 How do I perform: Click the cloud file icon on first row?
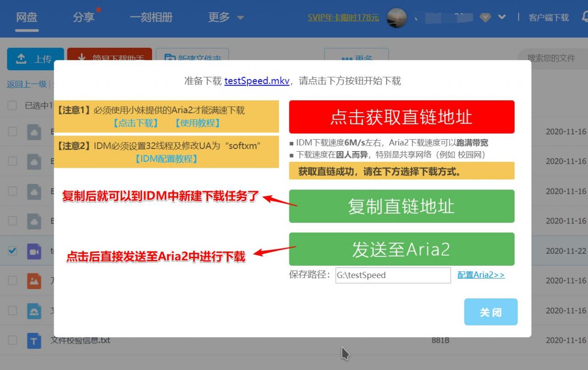[33, 131]
